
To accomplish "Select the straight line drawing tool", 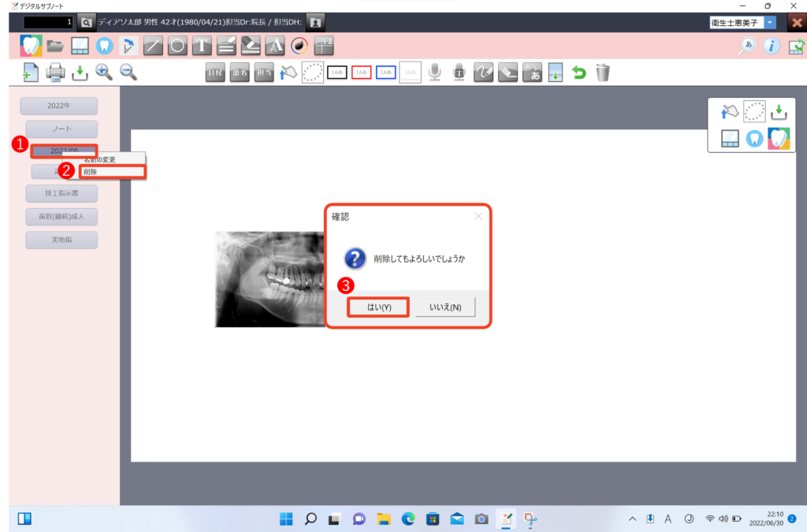I will (x=153, y=46).
